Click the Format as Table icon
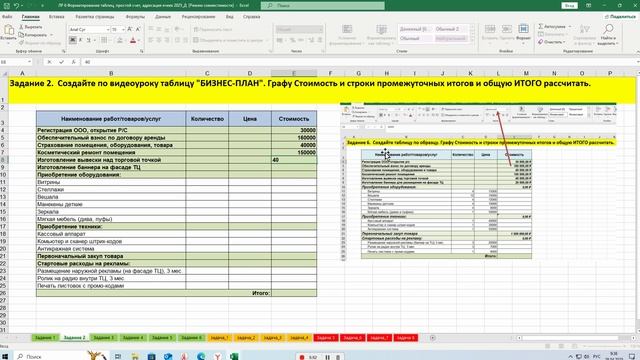This screenshot has height=360, width=640. [x=381, y=29]
